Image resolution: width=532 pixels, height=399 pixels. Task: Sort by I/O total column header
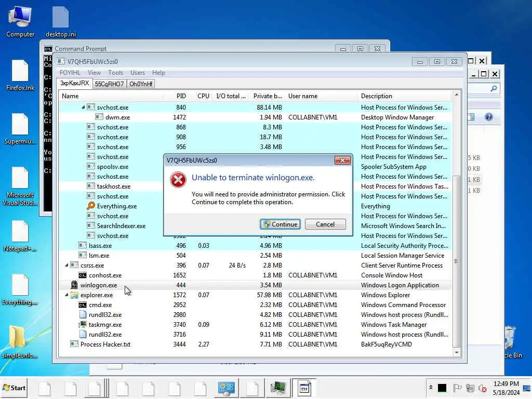[x=231, y=96]
